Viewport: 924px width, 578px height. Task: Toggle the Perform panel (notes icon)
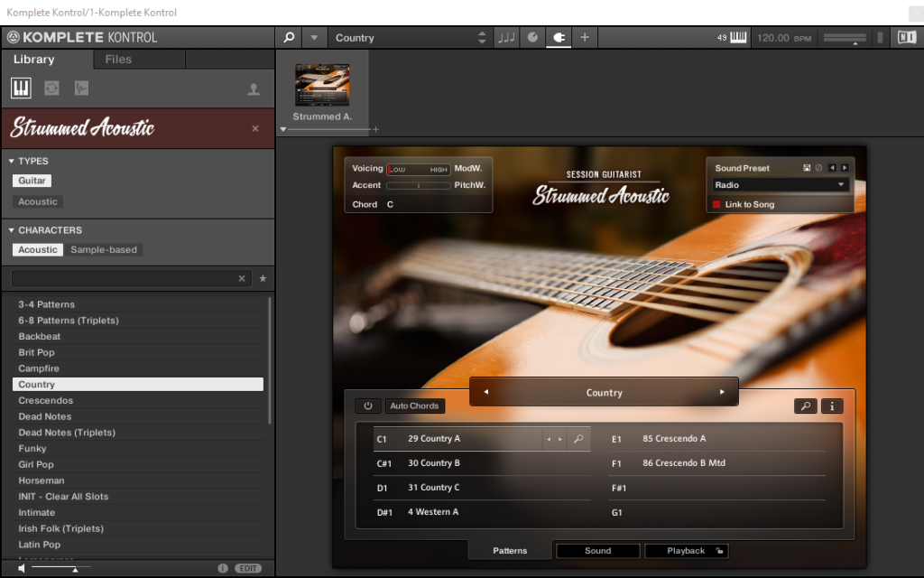pyautogui.click(x=506, y=38)
